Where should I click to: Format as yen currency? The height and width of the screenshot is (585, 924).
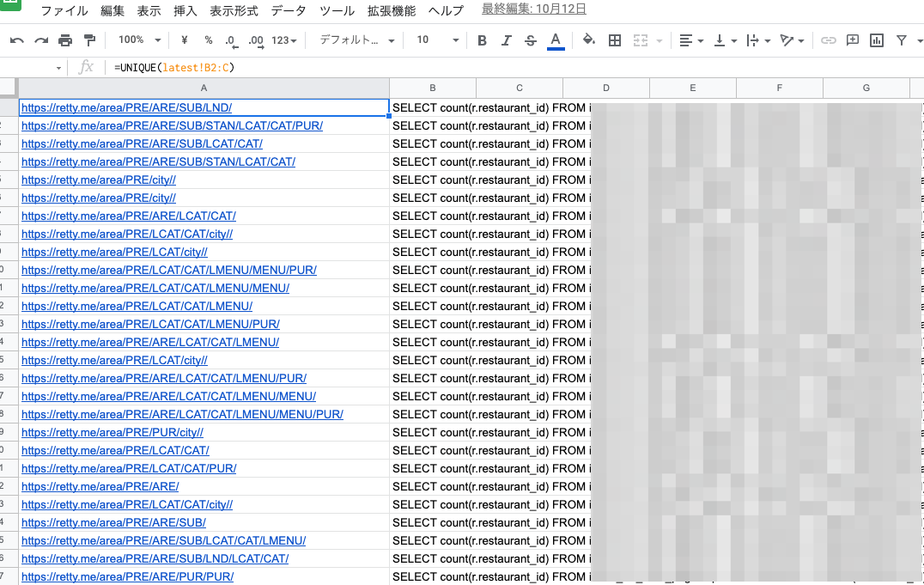tap(185, 40)
